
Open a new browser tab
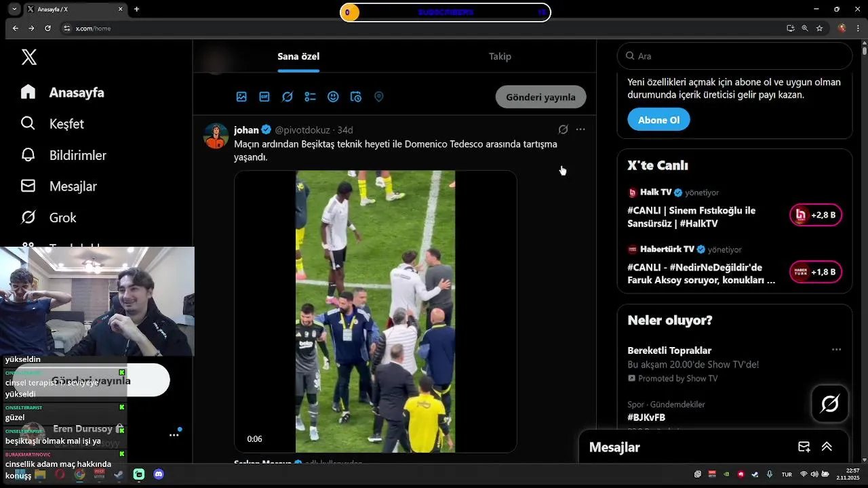pyautogui.click(x=136, y=9)
